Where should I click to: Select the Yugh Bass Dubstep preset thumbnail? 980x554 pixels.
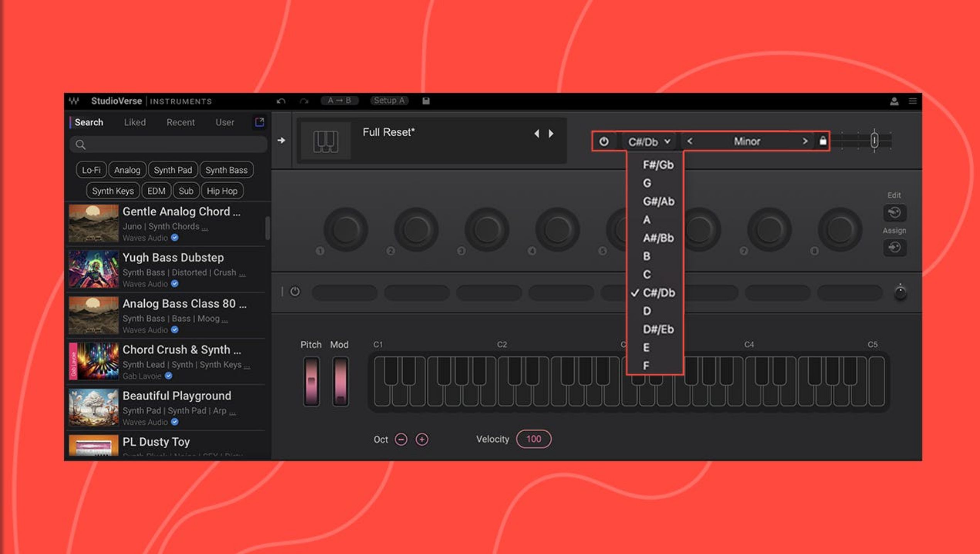94,269
